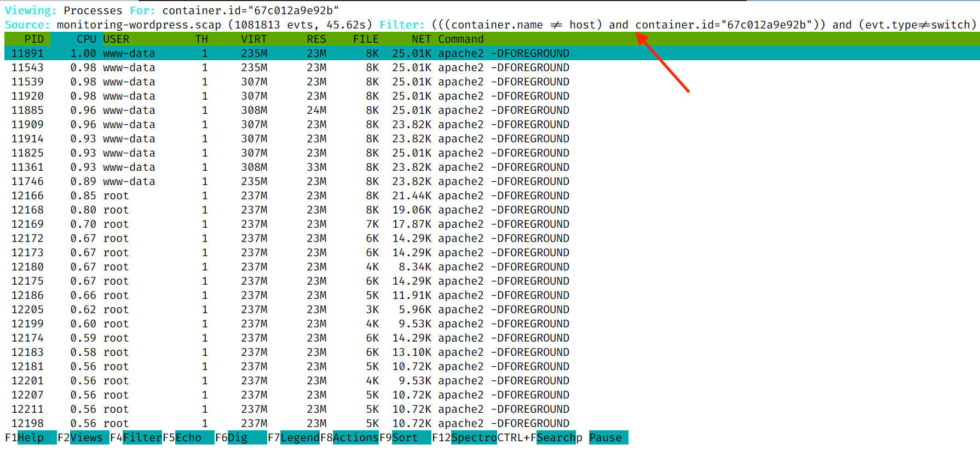Select process row with PID 12199
The width and height of the screenshot is (980, 450).
(x=492, y=324)
